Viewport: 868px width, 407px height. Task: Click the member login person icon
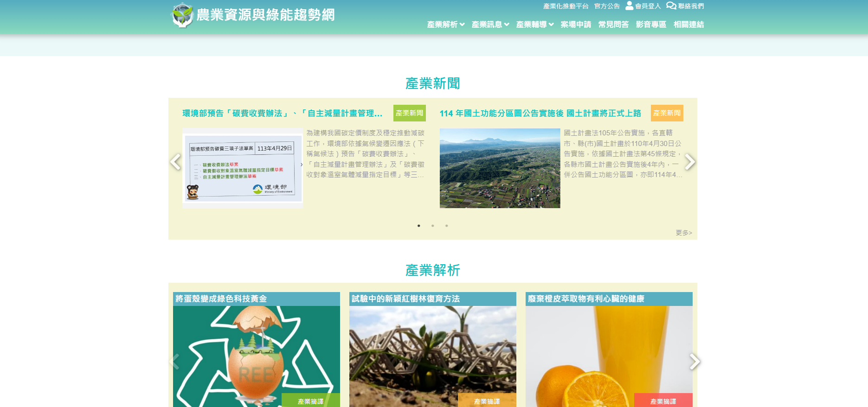coord(629,6)
